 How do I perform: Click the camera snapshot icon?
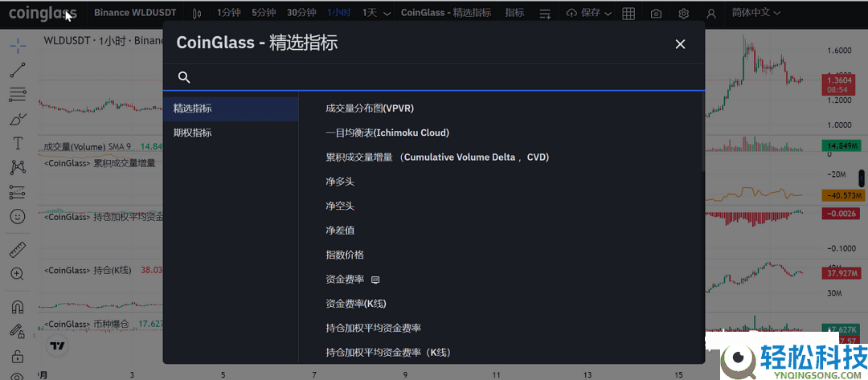pos(657,14)
